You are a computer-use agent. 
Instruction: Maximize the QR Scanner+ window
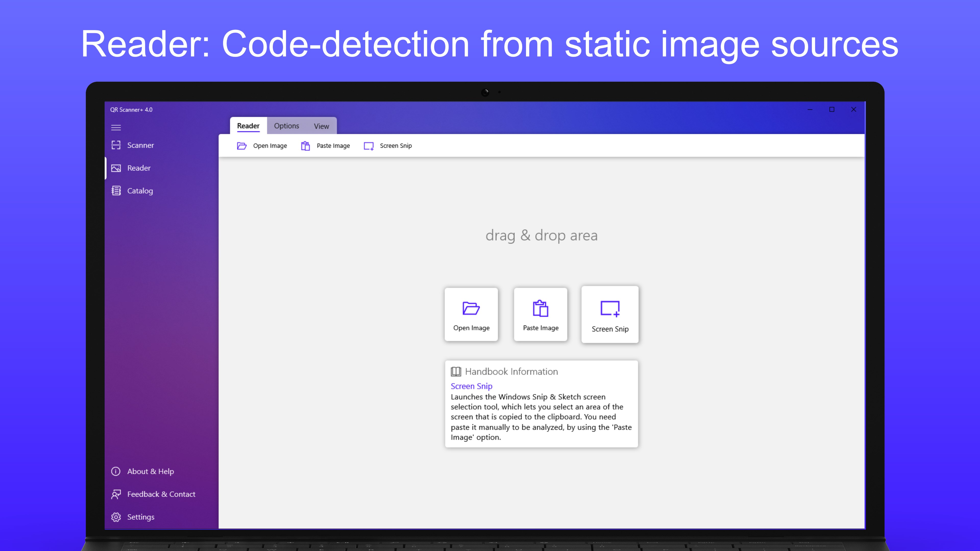[x=832, y=109]
